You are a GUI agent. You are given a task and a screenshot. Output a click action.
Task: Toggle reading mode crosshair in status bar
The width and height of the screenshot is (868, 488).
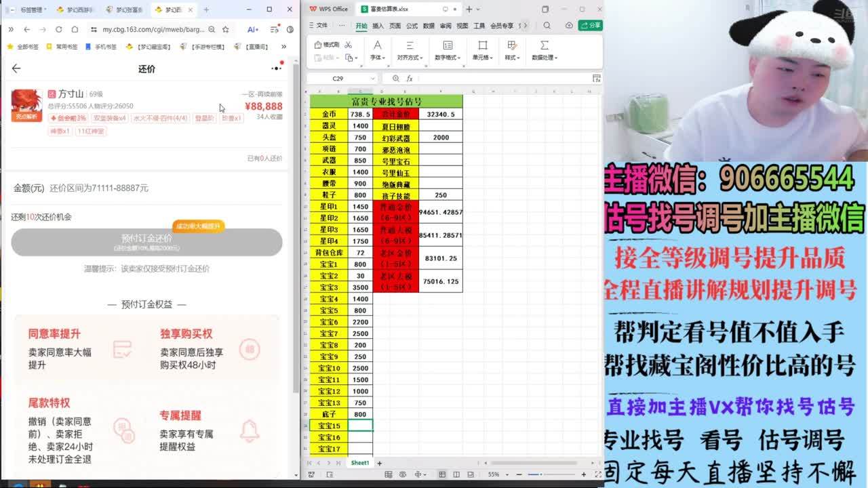[420, 474]
